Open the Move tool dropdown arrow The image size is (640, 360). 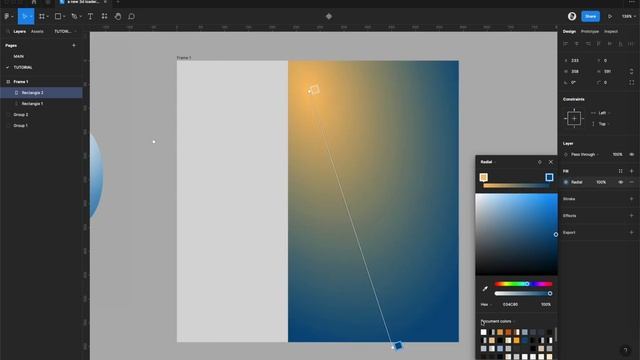[x=31, y=17]
